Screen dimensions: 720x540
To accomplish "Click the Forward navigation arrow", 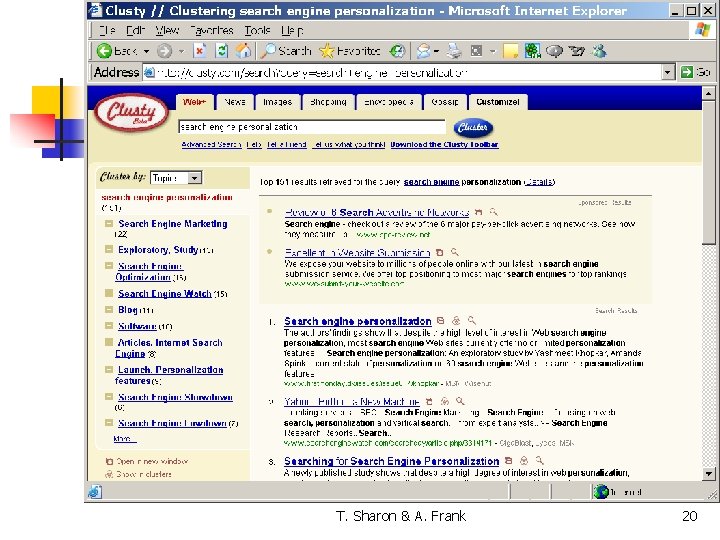I will 164,51.
